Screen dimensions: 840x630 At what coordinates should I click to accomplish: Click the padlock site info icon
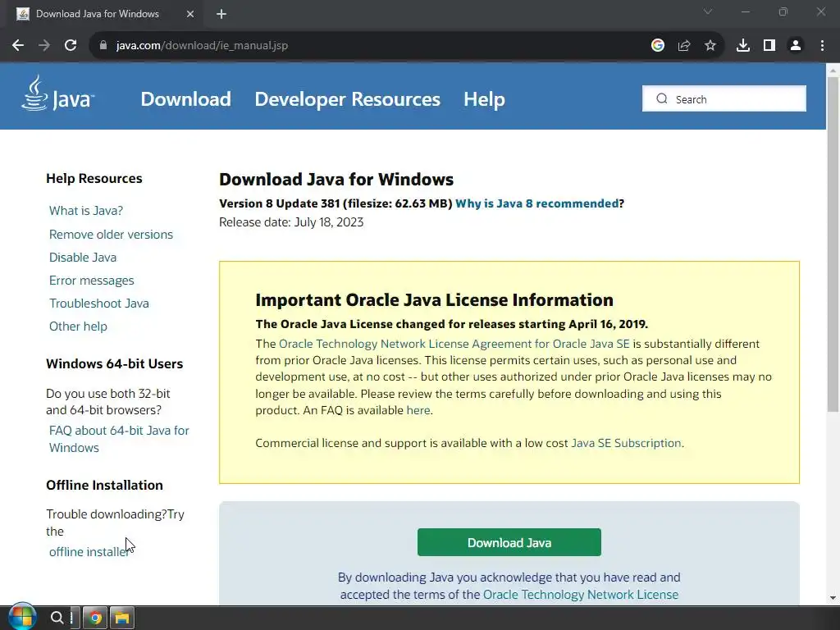pyautogui.click(x=103, y=46)
